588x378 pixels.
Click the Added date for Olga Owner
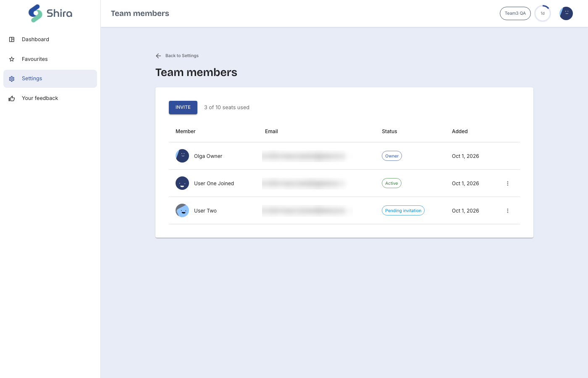tap(465, 156)
